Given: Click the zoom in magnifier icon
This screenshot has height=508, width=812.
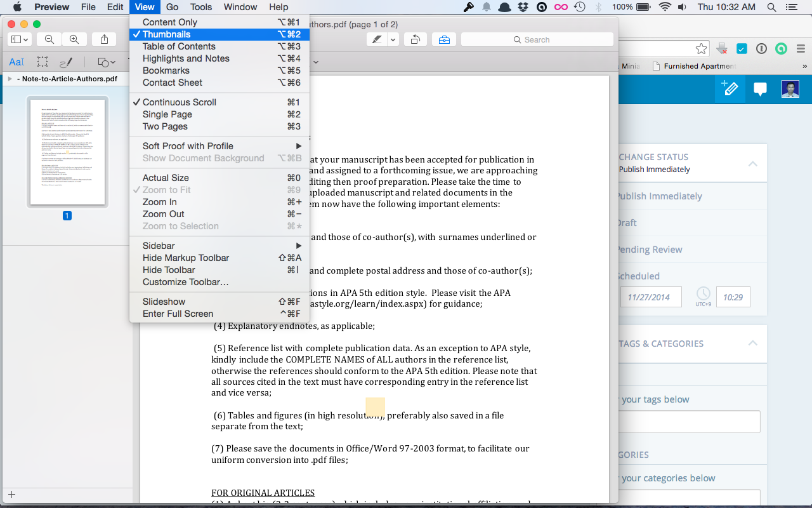Looking at the screenshot, I should (74, 39).
